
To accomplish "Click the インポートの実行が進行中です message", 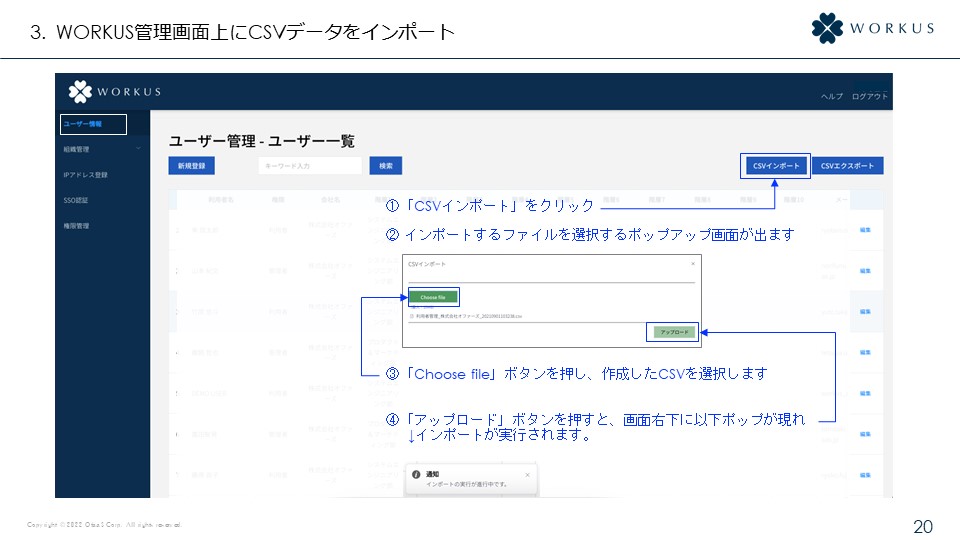I will point(467,484).
